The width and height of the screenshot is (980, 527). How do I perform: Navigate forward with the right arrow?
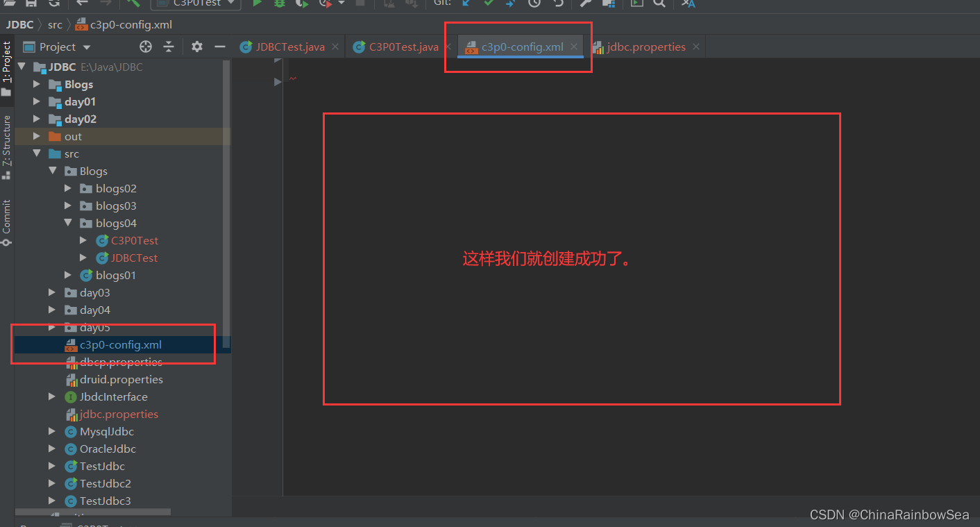click(105, 3)
